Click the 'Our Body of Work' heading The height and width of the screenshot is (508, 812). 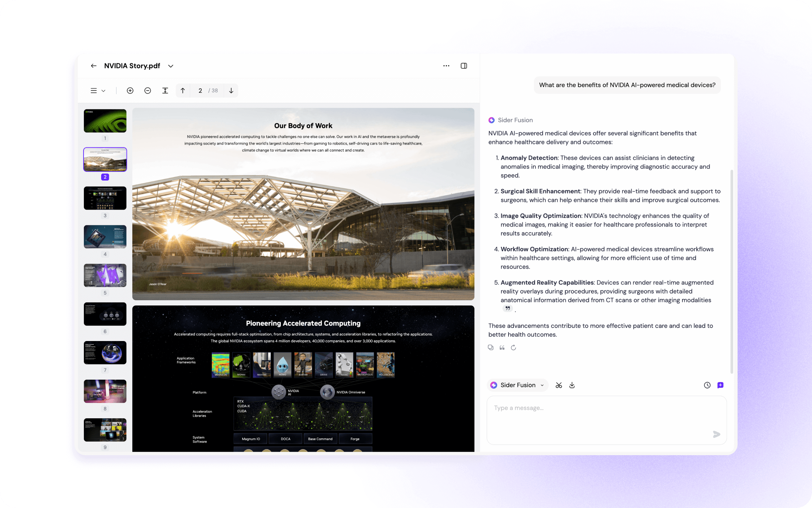click(303, 126)
